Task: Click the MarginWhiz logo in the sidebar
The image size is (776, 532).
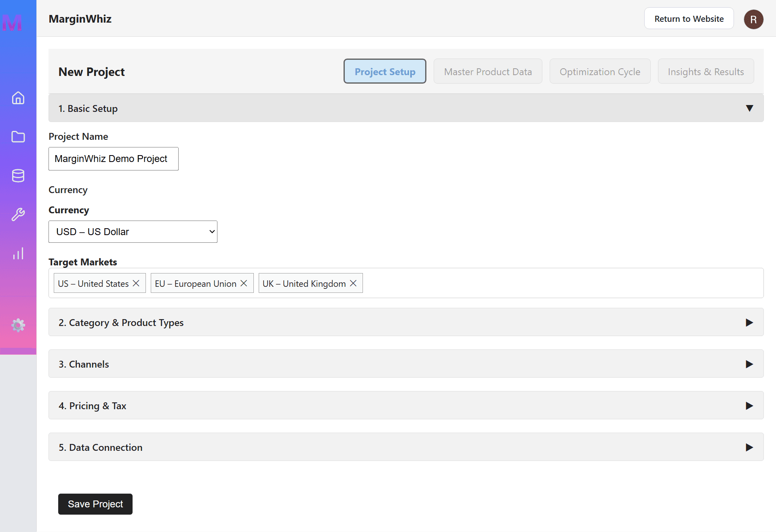Action: pyautogui.click(x=12, y=23)
